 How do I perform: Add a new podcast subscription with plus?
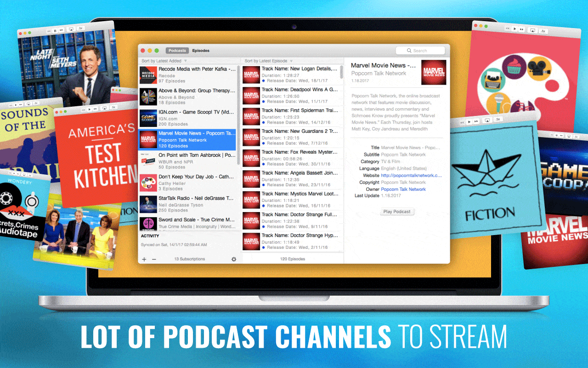144,259
